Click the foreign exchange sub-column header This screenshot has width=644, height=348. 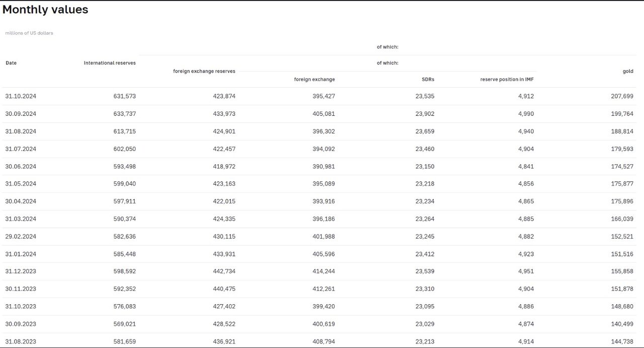click(x=314, y=79)
